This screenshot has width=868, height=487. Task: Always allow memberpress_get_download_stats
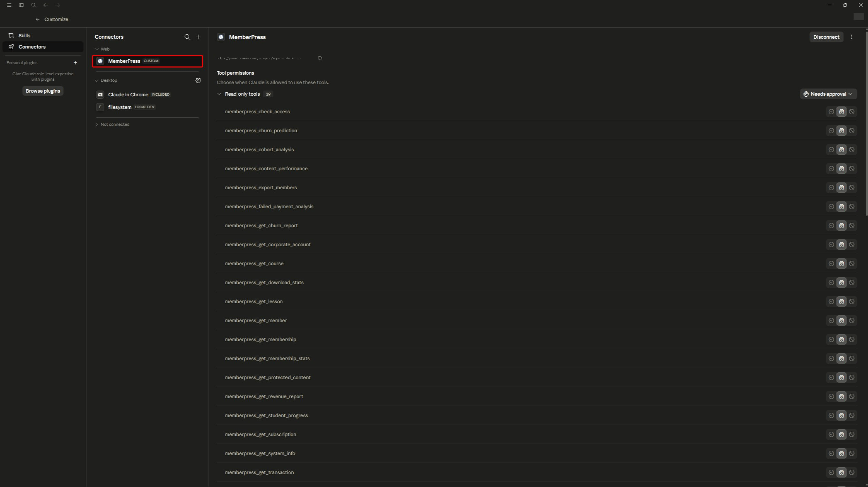(x=831, y=283)
